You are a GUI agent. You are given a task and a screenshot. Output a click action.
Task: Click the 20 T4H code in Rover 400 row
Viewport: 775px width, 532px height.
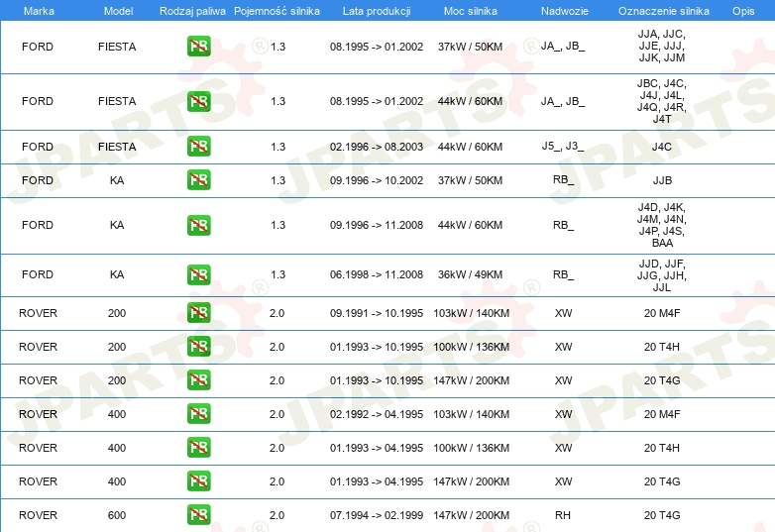click(662, 448)
